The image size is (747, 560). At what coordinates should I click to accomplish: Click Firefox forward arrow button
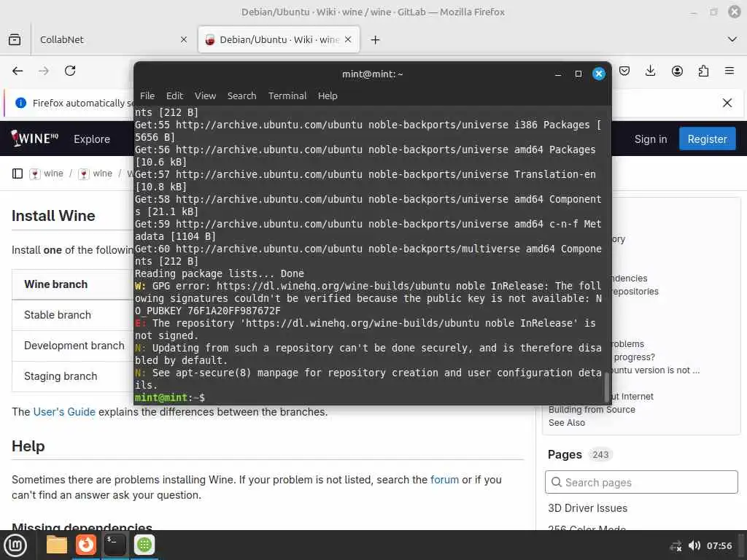(x=44, y=71)
